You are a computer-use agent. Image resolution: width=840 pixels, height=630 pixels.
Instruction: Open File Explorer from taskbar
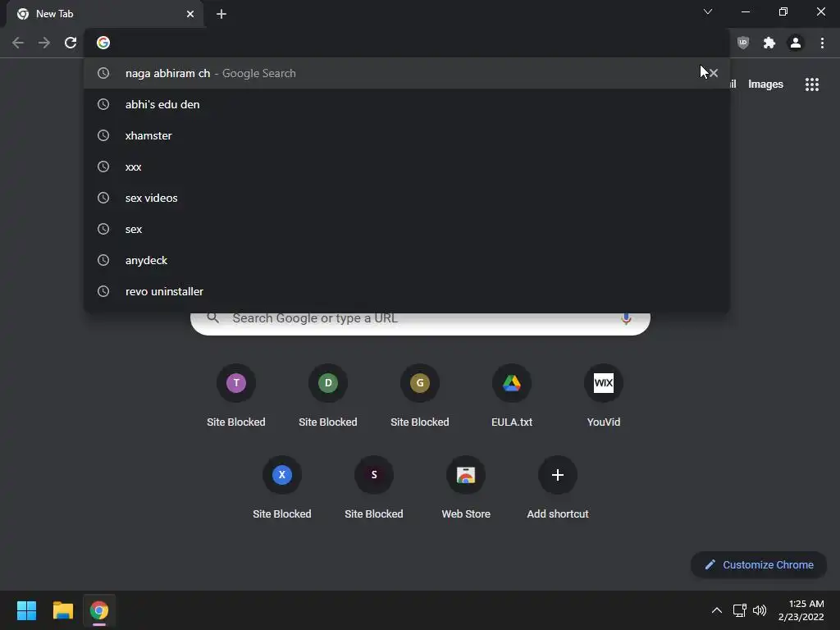(x=62, y=610)
